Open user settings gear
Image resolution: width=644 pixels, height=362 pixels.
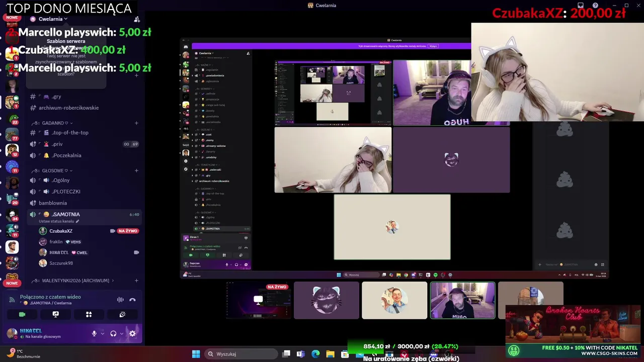[x=132, y=333]
